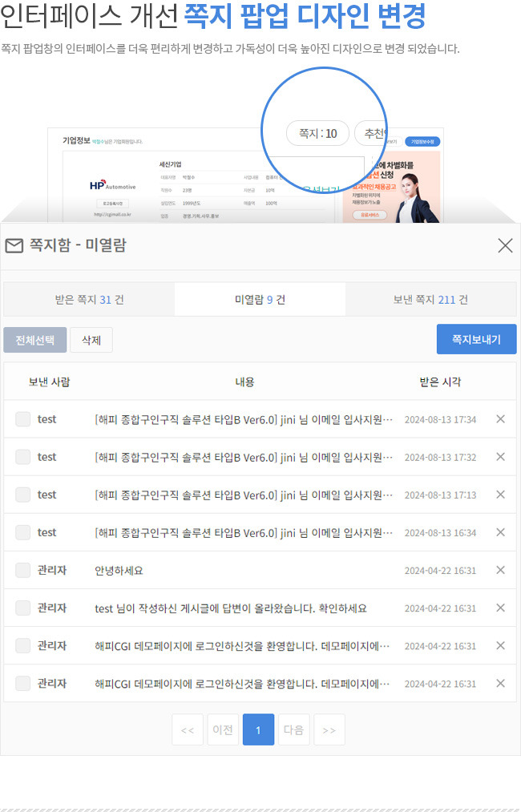
Task: Click the 받은 시각 column header
Action: point(440,382)
